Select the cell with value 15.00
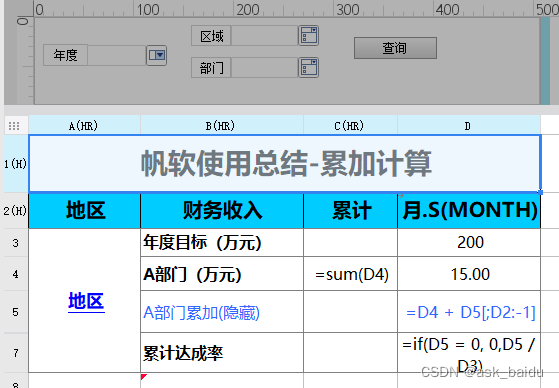Viewport: 559px width, 388px height. [x=469, y=274]
